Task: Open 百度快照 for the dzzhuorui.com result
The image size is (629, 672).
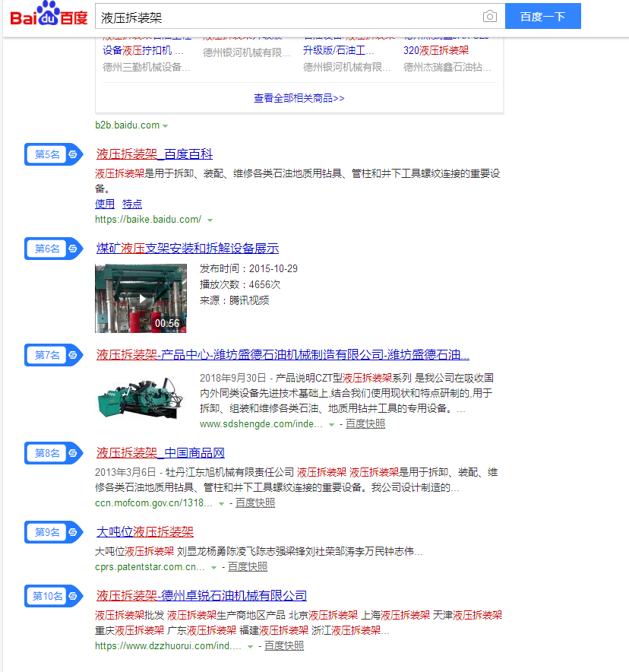Action: click(x=284, y=646)
